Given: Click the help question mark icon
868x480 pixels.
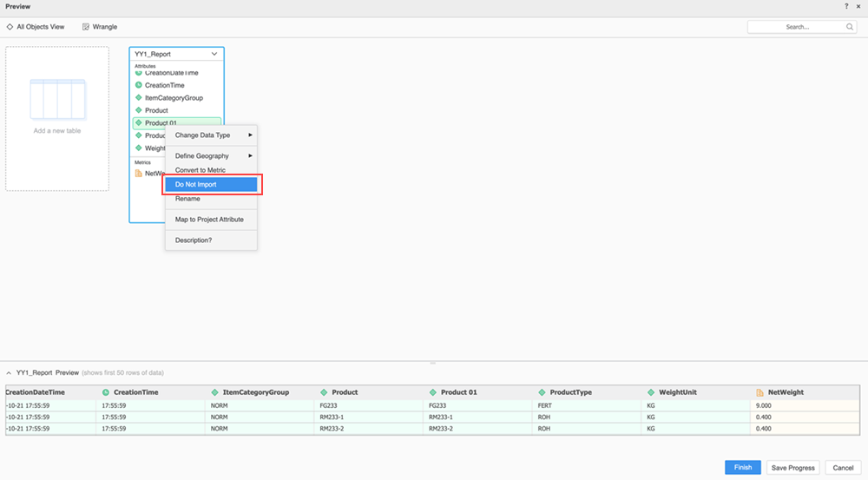Looking at the screenshot, I should (x=846, y=6).
